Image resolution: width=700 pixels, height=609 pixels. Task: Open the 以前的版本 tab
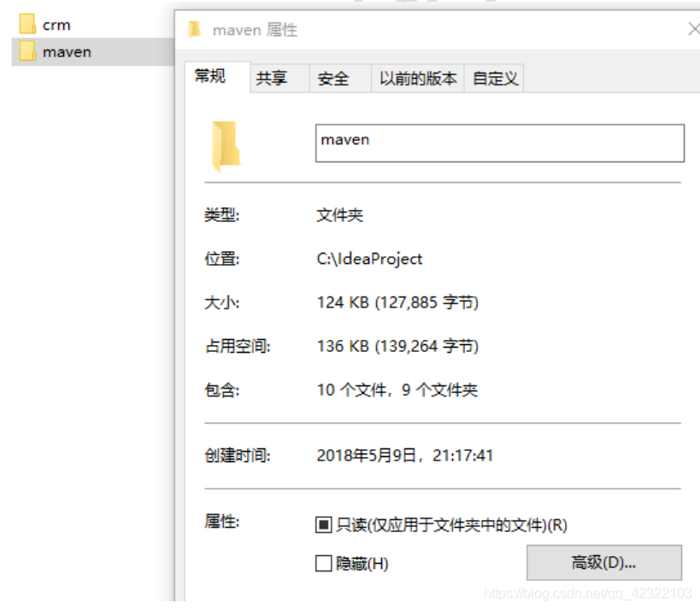[x=418, y=79]
